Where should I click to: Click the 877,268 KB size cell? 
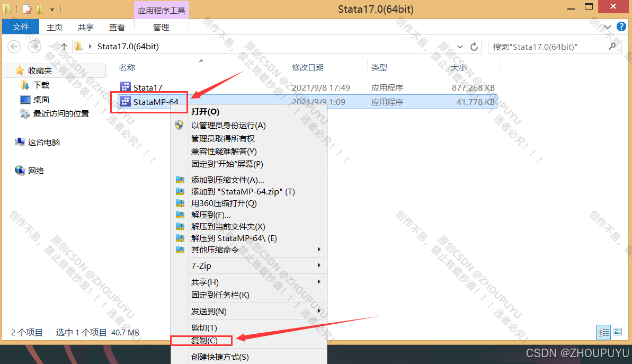(473, 87)
